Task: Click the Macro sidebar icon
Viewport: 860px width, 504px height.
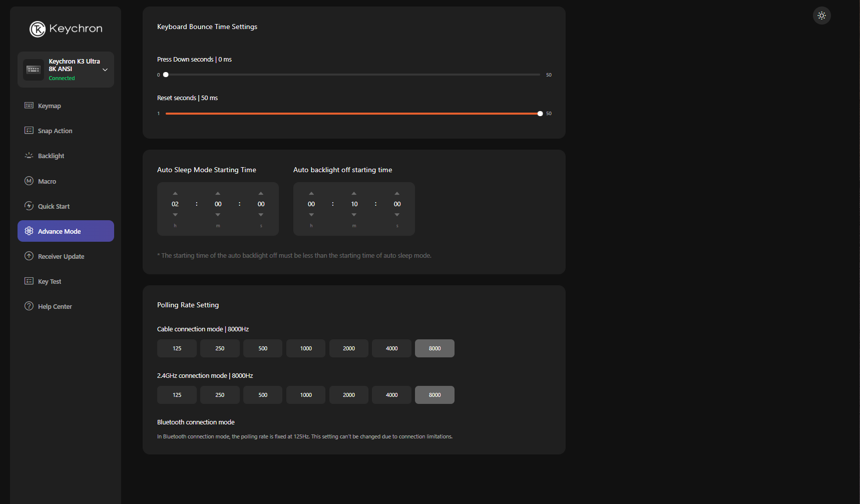Action: [x=29, y=181]
